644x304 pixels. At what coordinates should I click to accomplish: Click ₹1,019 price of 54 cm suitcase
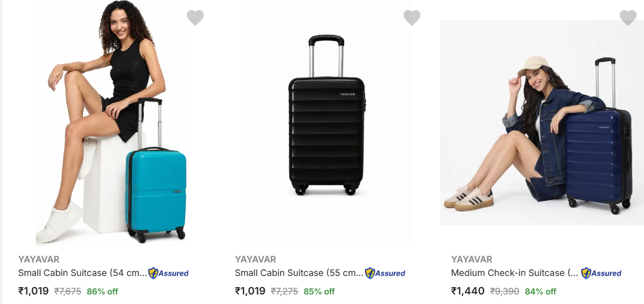click(33, 291)
